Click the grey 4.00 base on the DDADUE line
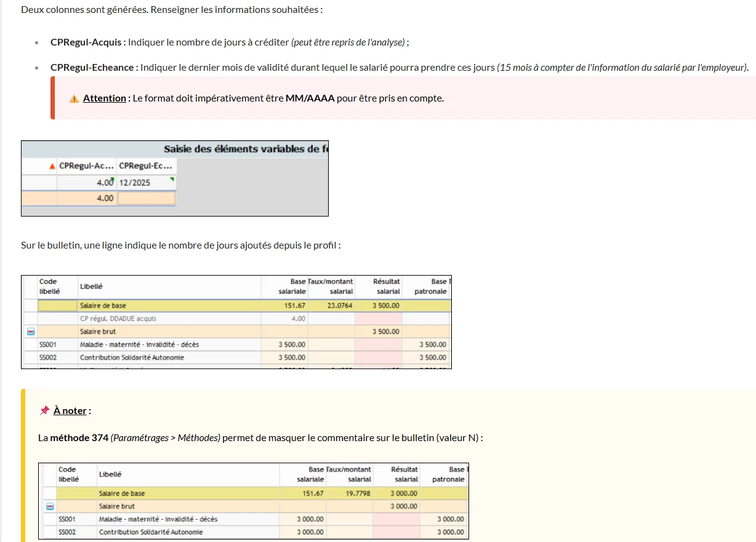Screen dimensions: 756x542 298,319
